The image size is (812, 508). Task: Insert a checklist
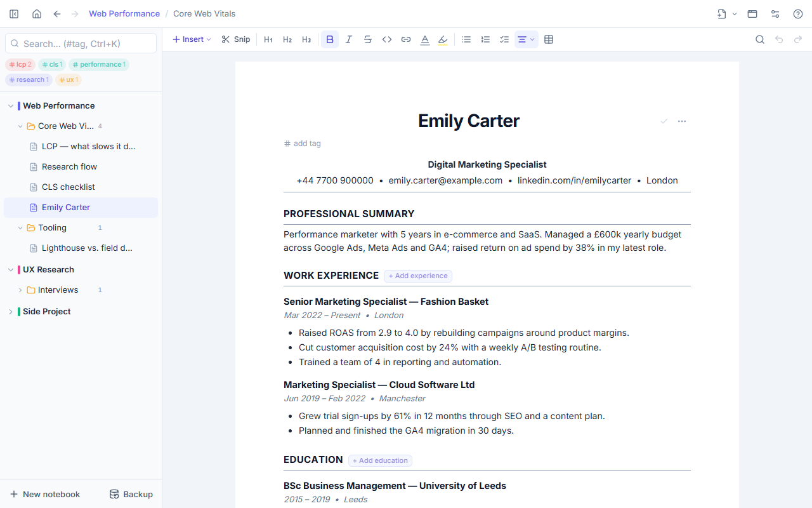point(504,39)
